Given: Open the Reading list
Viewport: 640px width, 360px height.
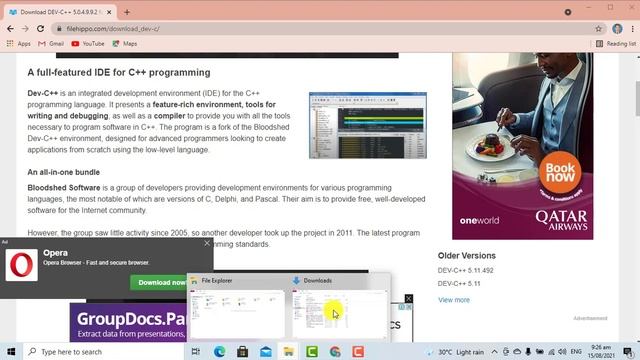Looking at the screenshot, I should [616, 44].
